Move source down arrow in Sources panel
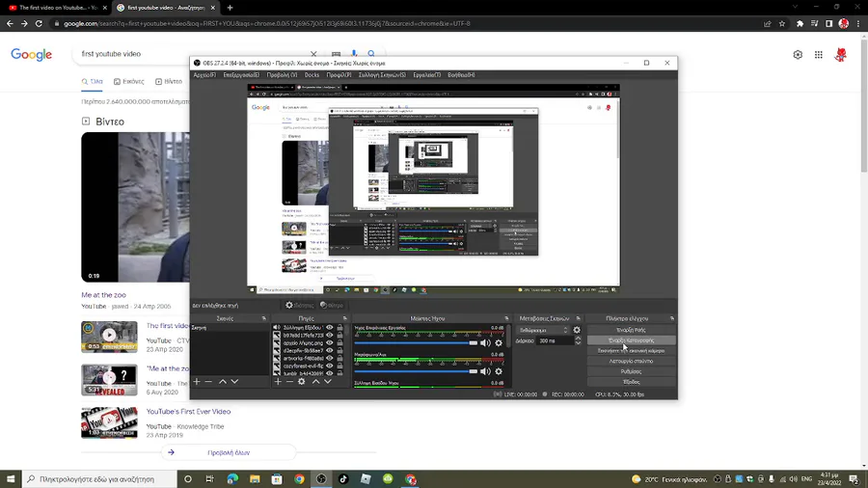This screenshot has height=488, width=868. click(x=328, y=381)
